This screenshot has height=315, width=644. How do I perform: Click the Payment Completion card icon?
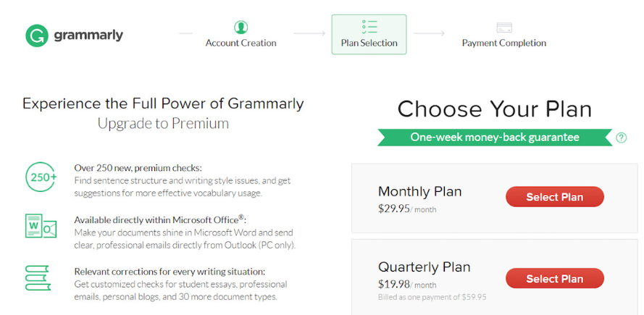(504, 28)
